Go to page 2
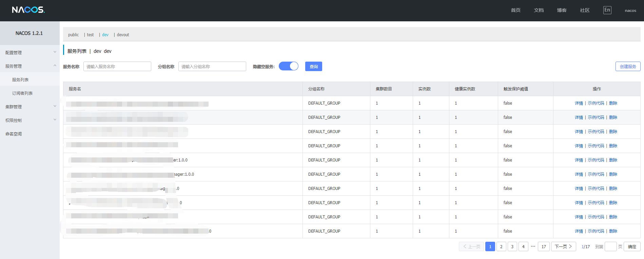 pyautogui.click(x=501, y=246)
